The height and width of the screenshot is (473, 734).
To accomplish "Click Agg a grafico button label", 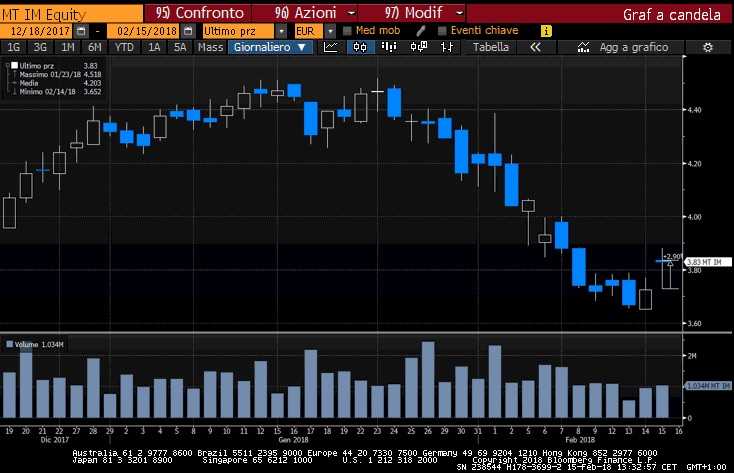I will click(634, 47).
